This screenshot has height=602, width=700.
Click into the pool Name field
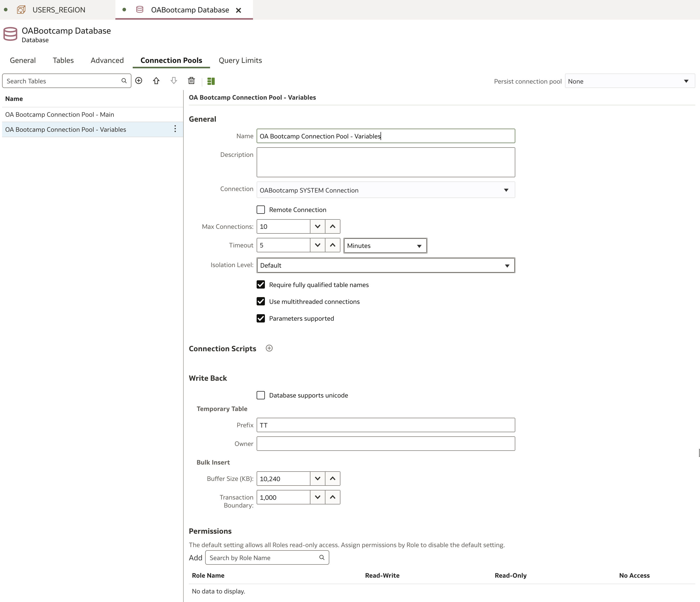click(x=386, y=136)
